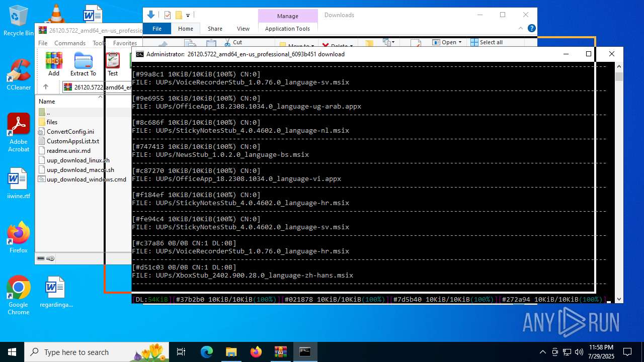Click Explorer quick access properties icon

[168, 15]
